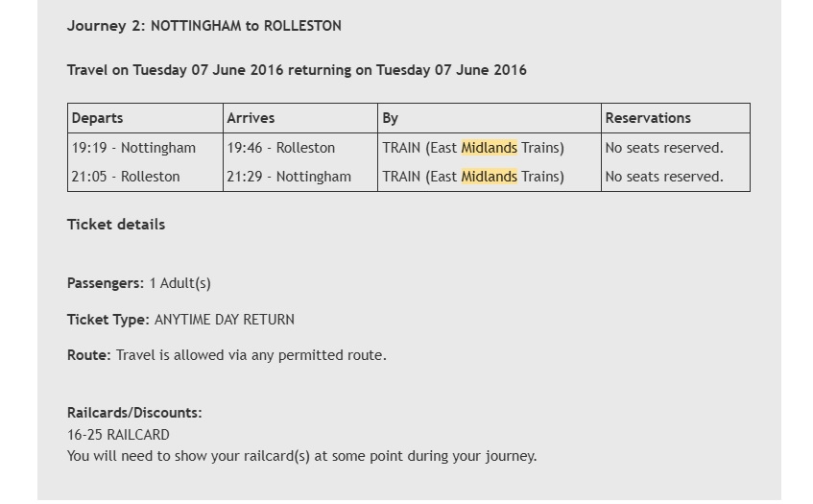The width and height of the screenshot is (813, 504).
Task: Click No seats reserved for the 21:05 train
Action: 664,177
